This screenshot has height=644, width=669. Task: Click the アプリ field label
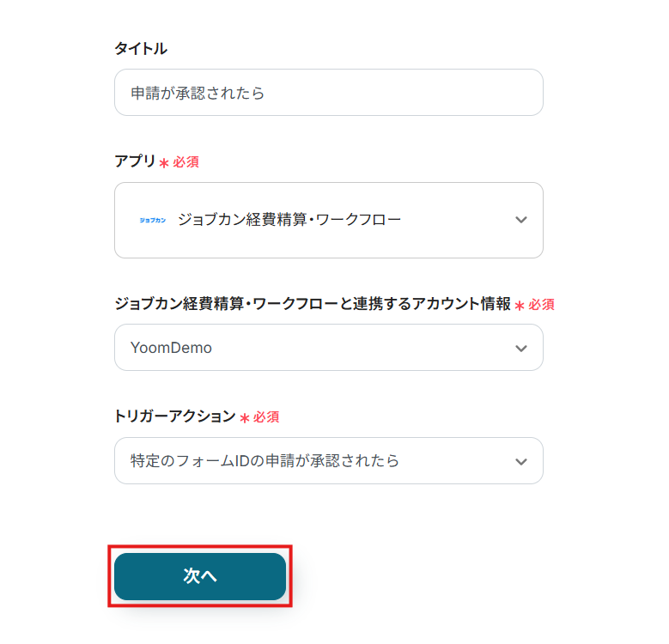point(135,161)
